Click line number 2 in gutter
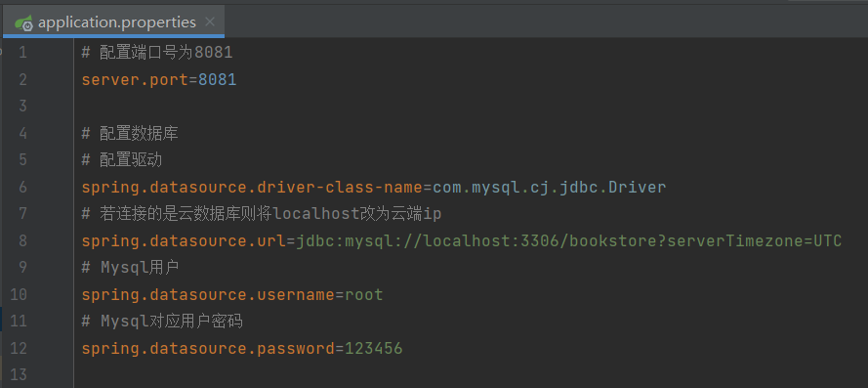 22,80
